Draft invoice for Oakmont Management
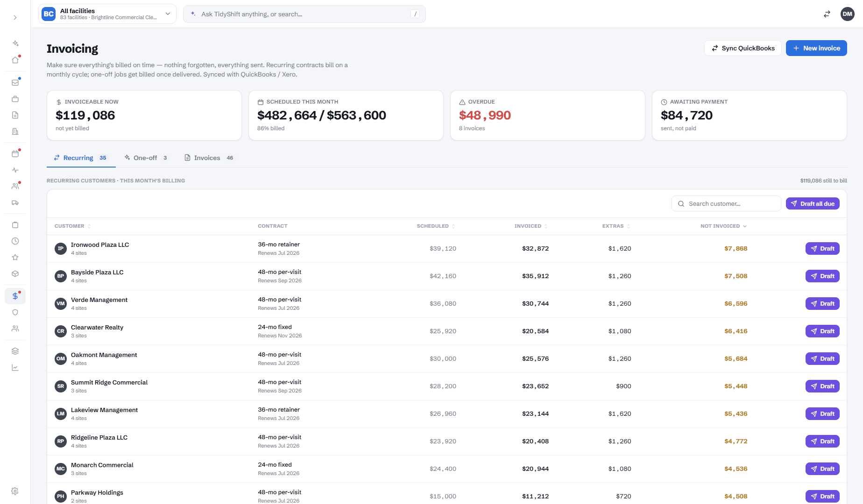The width and height of the screenshot is (863, 504). coord(822,359)
